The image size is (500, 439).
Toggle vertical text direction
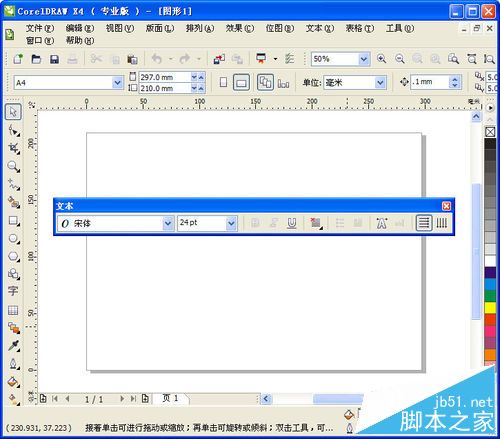442,223
